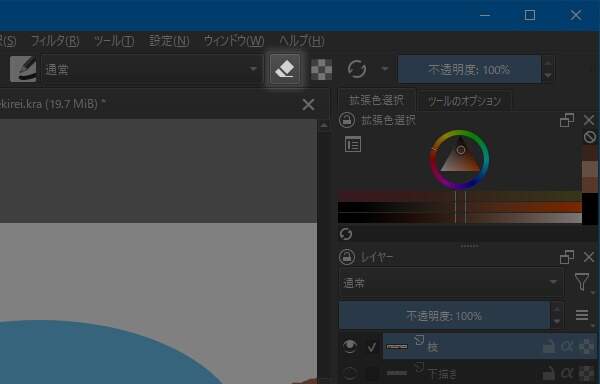Select the 枝 layer name

433,347
